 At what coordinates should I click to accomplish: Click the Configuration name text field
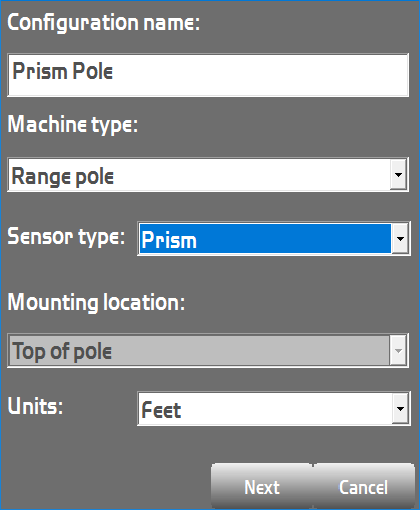208,75
